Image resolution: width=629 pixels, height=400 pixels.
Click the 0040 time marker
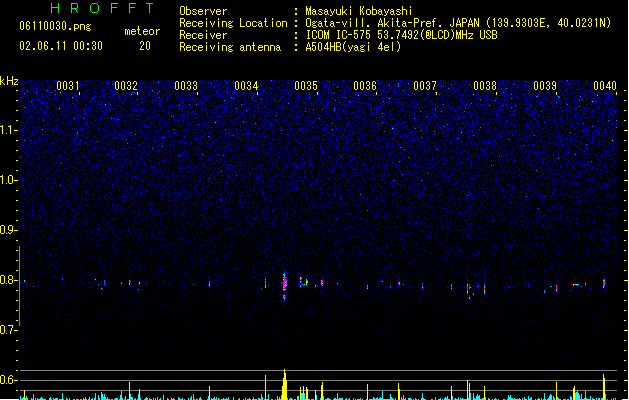pyautogui.click(x=605, y=86)
